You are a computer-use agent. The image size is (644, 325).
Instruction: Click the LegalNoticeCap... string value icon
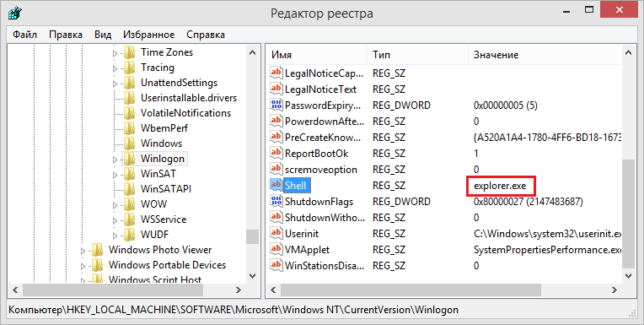point(276,73)
